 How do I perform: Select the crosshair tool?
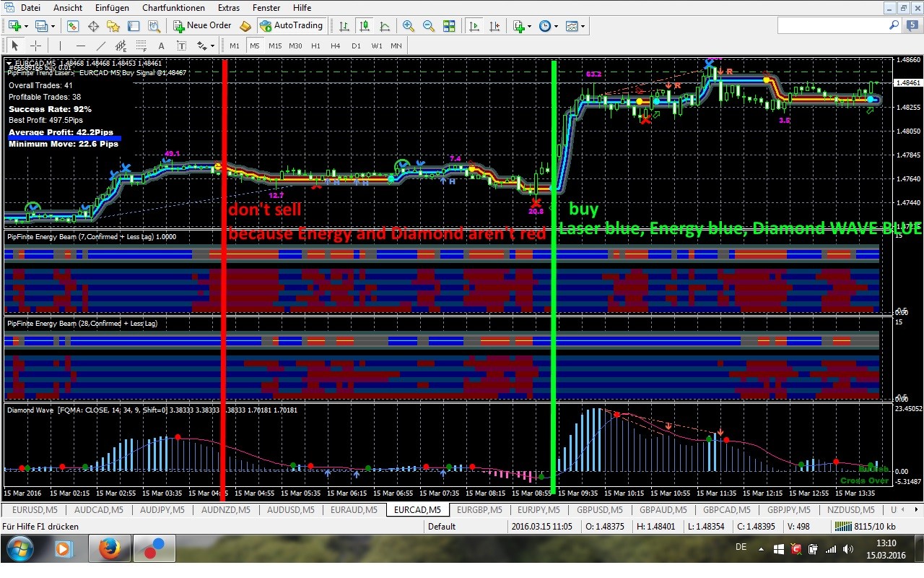pos(35,46)
